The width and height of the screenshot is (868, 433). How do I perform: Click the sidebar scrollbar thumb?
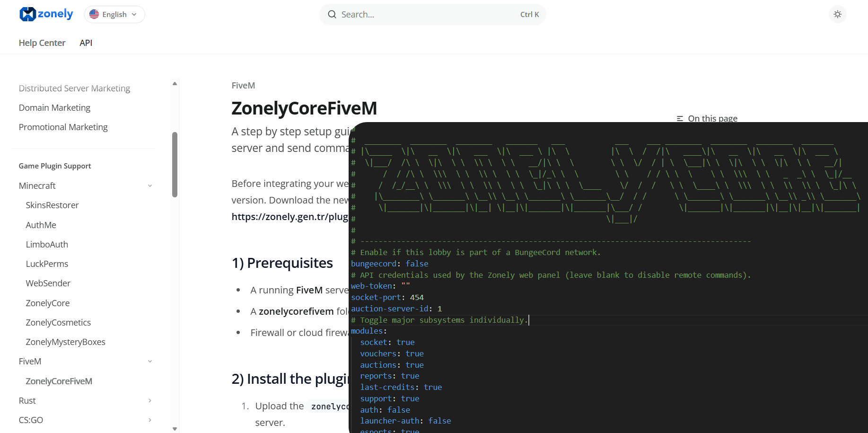coord(175,164)
